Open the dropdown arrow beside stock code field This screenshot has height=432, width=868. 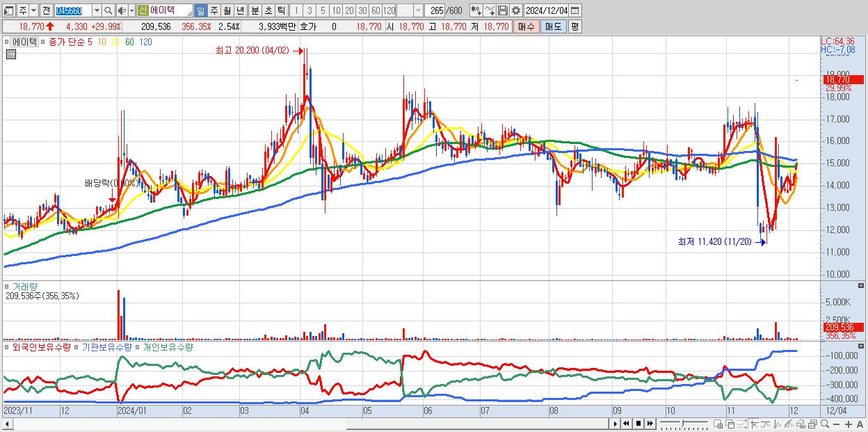click(x=97, y=10)
